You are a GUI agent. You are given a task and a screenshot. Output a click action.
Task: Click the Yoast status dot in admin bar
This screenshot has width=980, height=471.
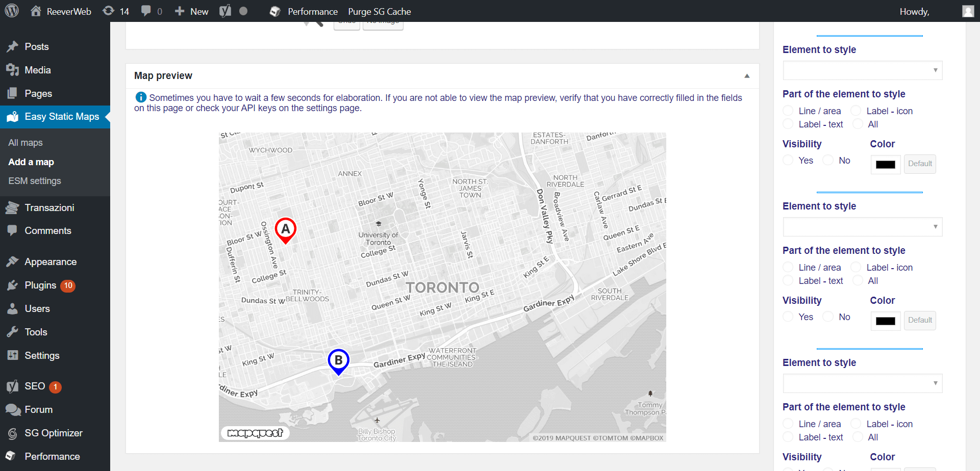pyautogui.click(x=243, y=11)
